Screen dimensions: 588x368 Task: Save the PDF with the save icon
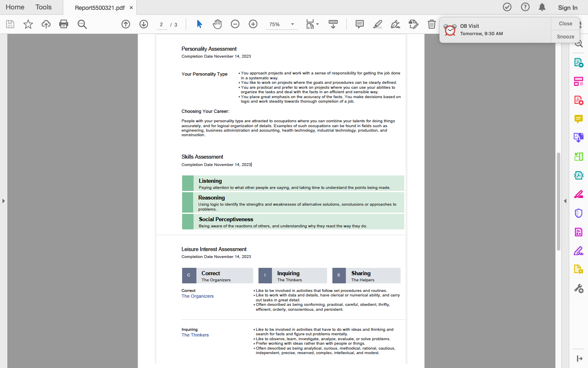pyautogui.click(x=10, y=24)
